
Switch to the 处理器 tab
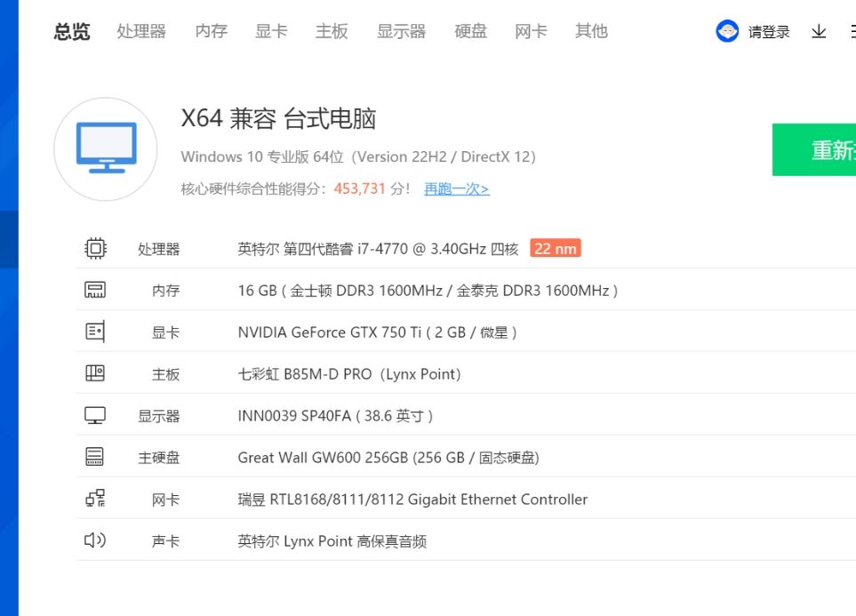(x=141, y=31)
